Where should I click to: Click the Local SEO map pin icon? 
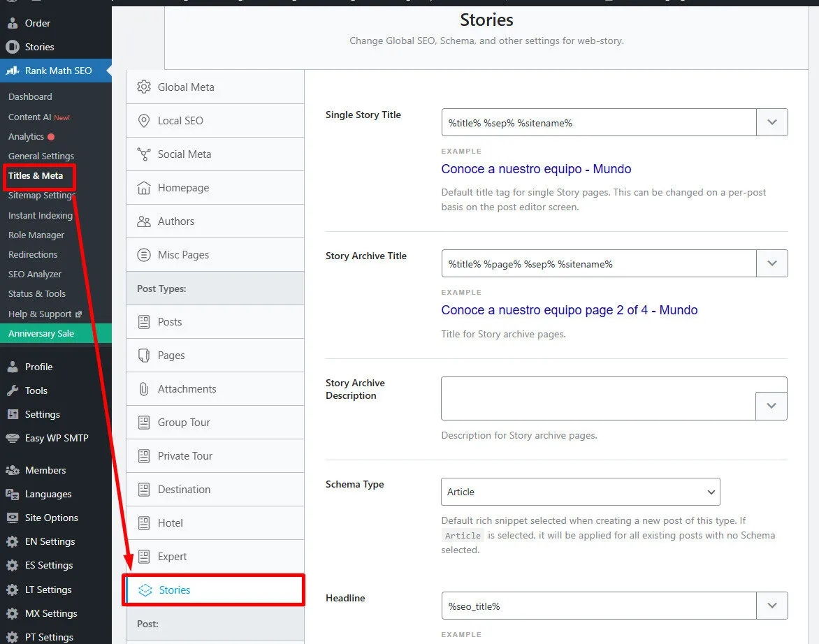tap(144, 121)
